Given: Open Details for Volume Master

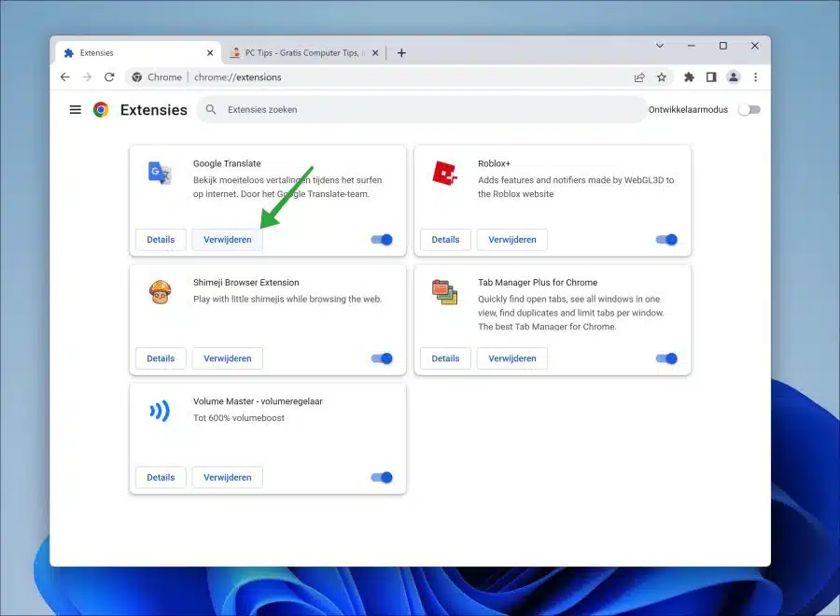Looking at the screenshot, I should [x=161, y=477].
